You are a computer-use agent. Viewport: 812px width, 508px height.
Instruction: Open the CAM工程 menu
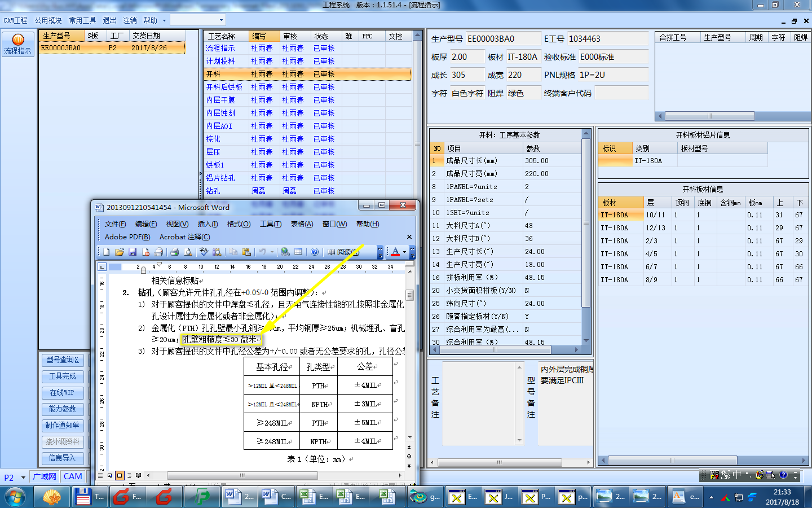tap(15, 20)
